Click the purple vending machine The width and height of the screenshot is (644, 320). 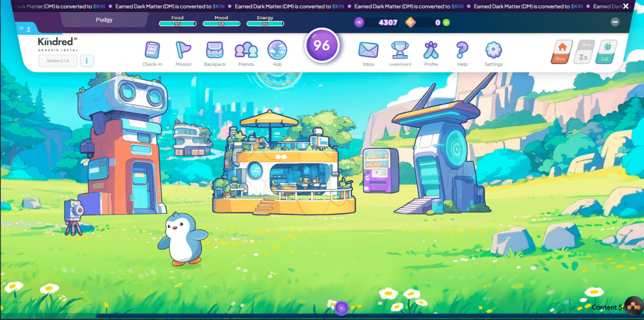[380, 170]
